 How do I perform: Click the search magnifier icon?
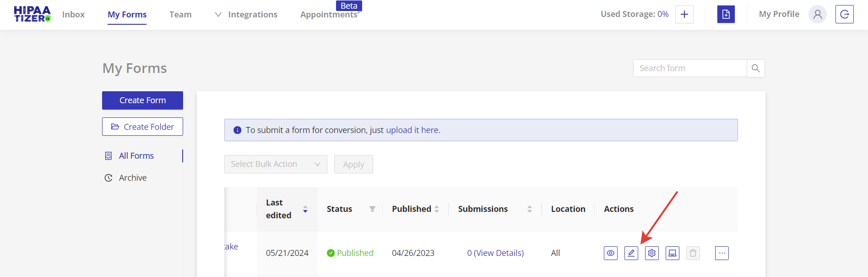tap(755, 68)
